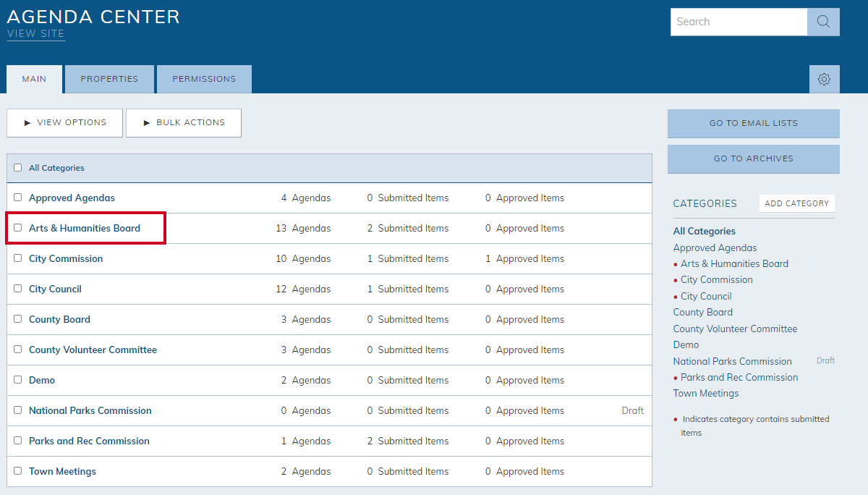Screen dimensions: 868x495
Task: Tick the Approved Agendas checkbox
Action: (18, 198)
